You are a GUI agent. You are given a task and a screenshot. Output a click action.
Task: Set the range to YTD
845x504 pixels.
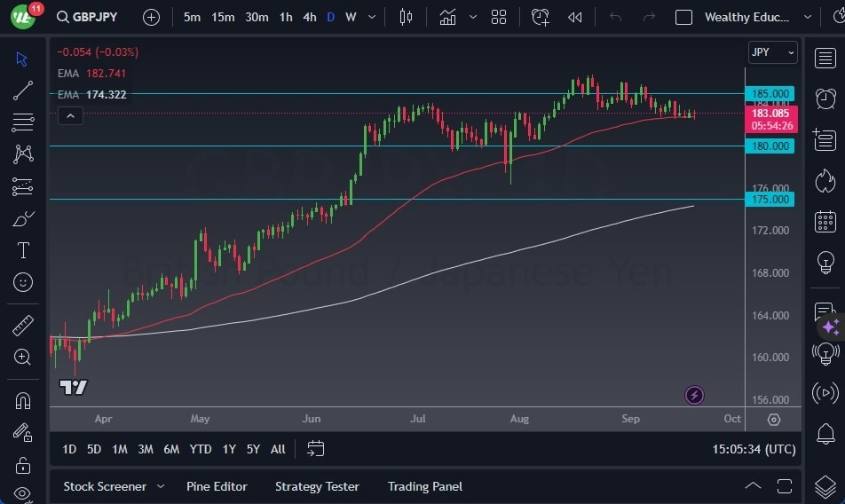coord(201,449)
